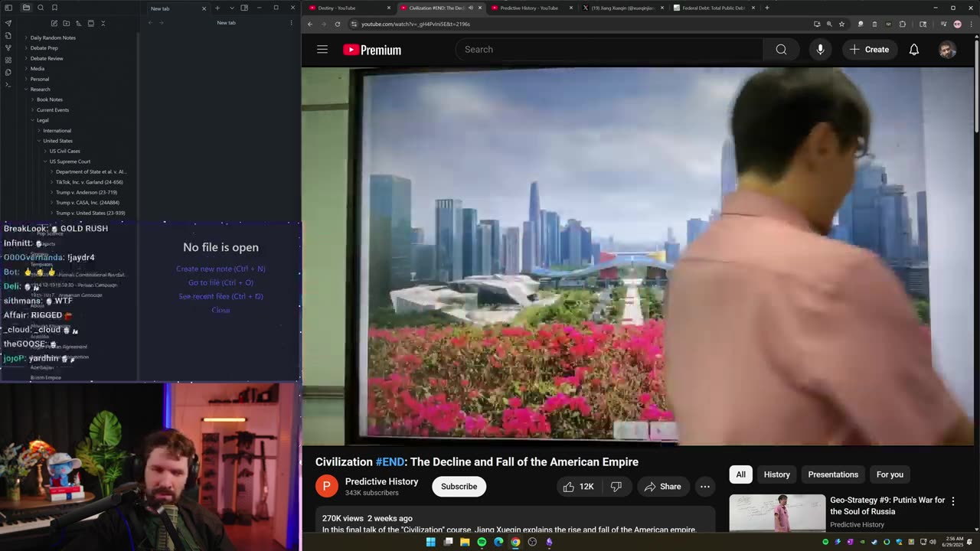Switch to Federal Debt: Total Public Debt tab

(x=713, y=8)
